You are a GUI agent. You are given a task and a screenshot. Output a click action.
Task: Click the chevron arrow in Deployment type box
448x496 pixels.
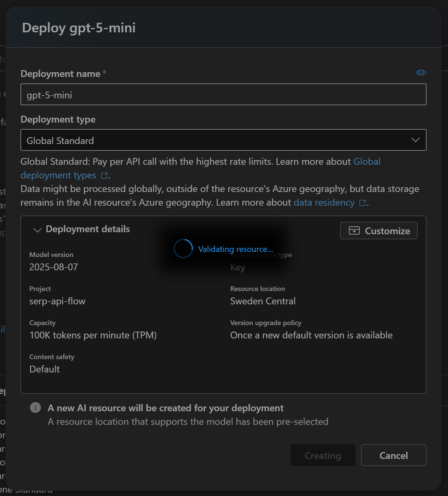(415, 140)
